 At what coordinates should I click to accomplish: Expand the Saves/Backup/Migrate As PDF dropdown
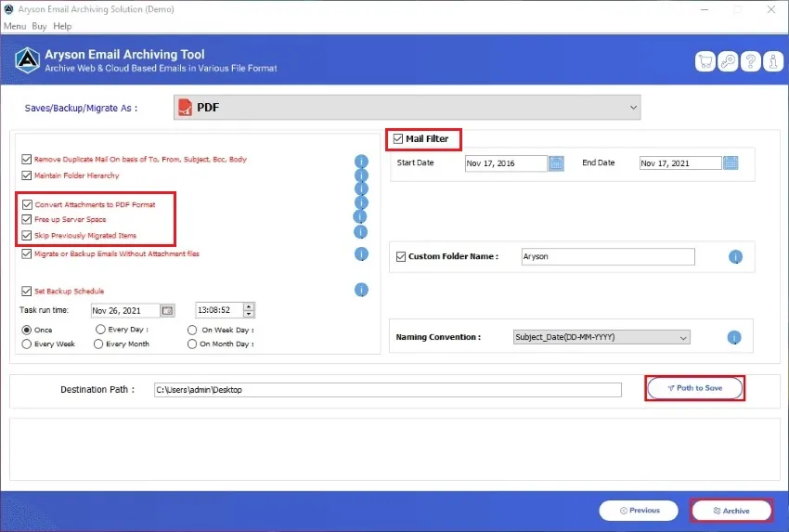[407, 107]
